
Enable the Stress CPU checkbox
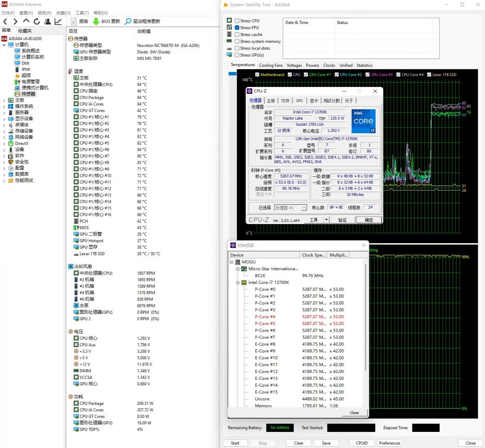point(237,21)
